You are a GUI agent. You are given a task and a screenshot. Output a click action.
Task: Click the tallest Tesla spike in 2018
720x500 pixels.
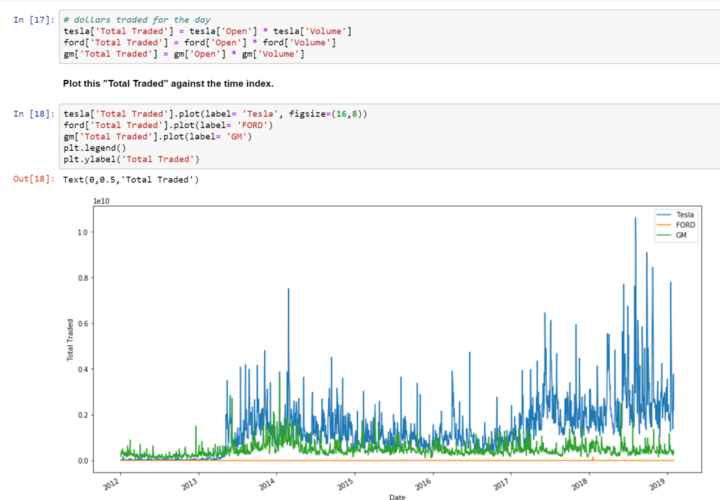coord(636,219)
